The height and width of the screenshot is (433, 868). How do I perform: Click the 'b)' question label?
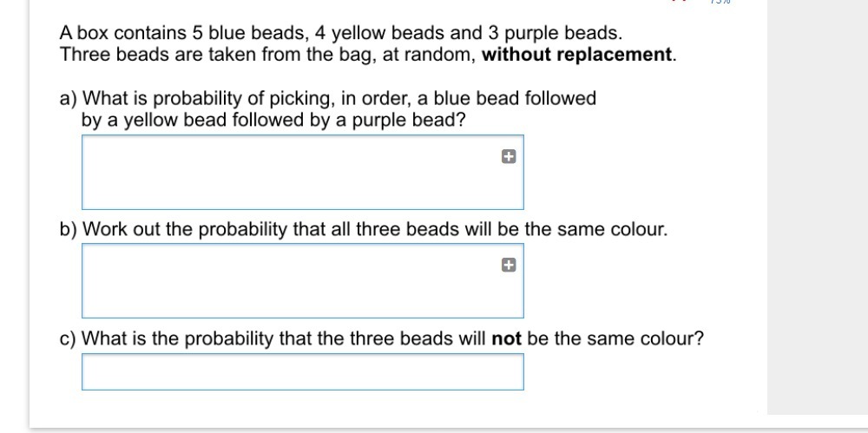tap(68, 229)
